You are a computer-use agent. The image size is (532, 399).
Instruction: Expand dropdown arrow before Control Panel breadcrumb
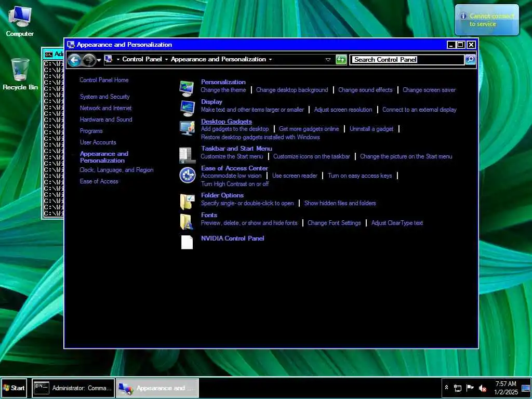tap(118, 59)
